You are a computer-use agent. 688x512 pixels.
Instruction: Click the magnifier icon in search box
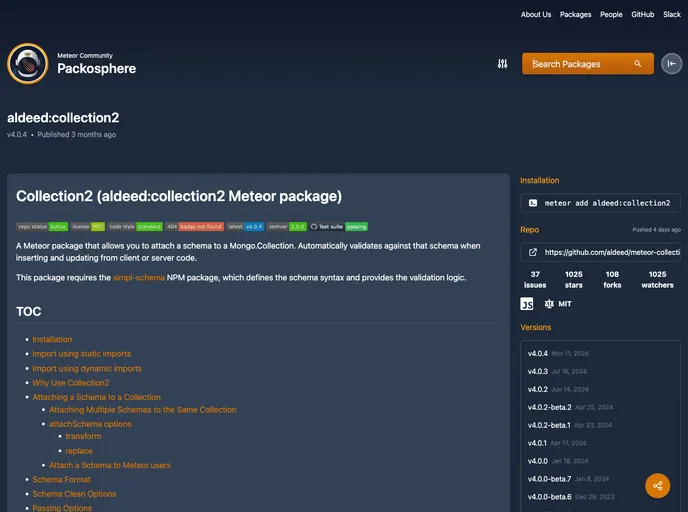[638, 64]
